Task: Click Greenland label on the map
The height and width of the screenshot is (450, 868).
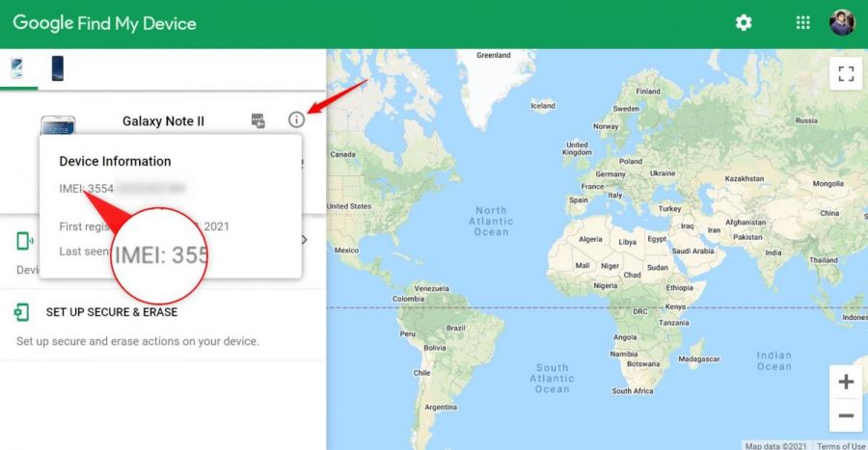Action: point(493,55)
